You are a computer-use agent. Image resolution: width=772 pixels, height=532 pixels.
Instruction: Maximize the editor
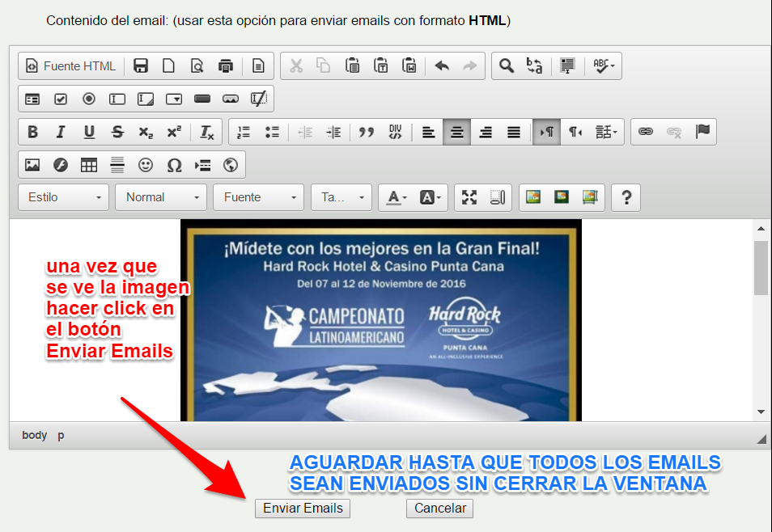click(x=469, y=197)
